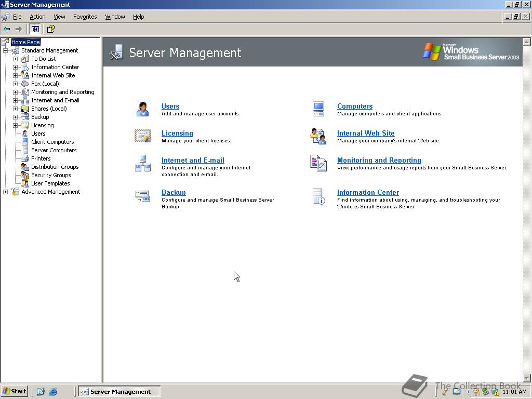Open the Internal Web Site link
Image resolution: width=532 pixels, height=399 pixels.
366,134
